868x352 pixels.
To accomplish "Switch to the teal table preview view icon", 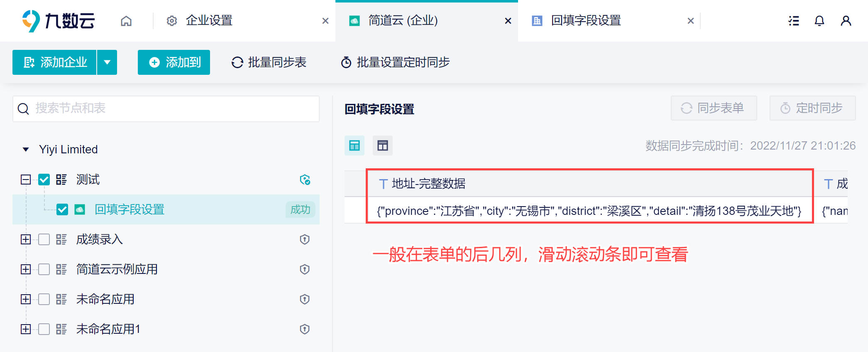I will [x=355, y=145].
